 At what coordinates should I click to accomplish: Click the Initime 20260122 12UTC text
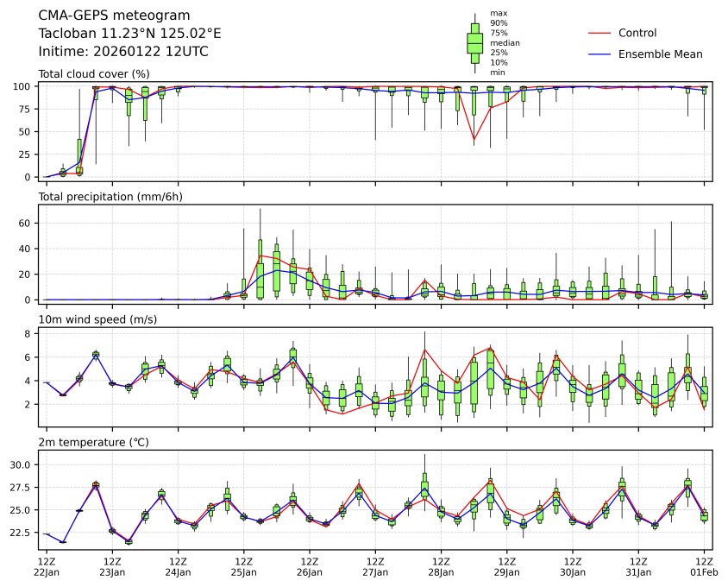pos(123,51)
